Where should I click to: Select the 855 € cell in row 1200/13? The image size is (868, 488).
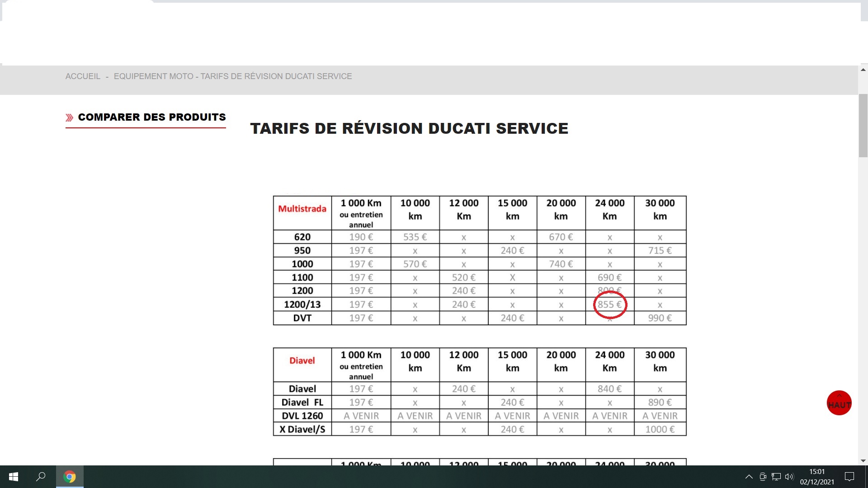[610, 305]
